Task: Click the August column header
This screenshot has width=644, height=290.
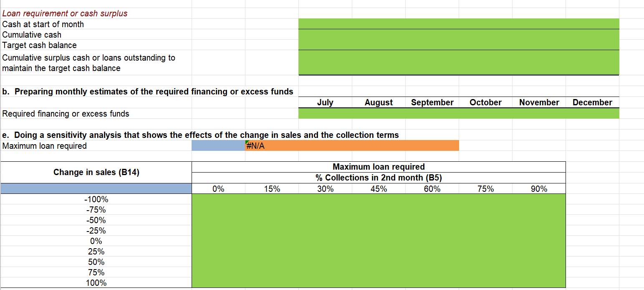Action: click(379, 102)
